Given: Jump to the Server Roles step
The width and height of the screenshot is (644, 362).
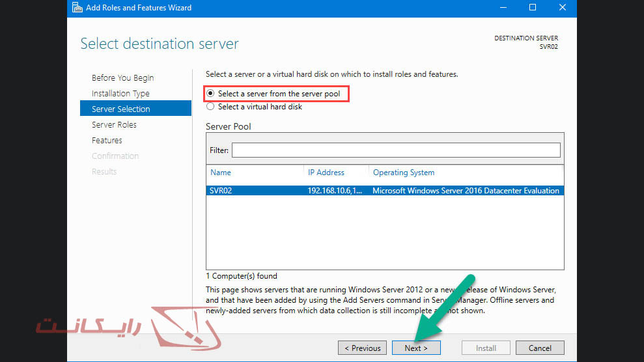Looking at the screenshot, I should (114, 124).
